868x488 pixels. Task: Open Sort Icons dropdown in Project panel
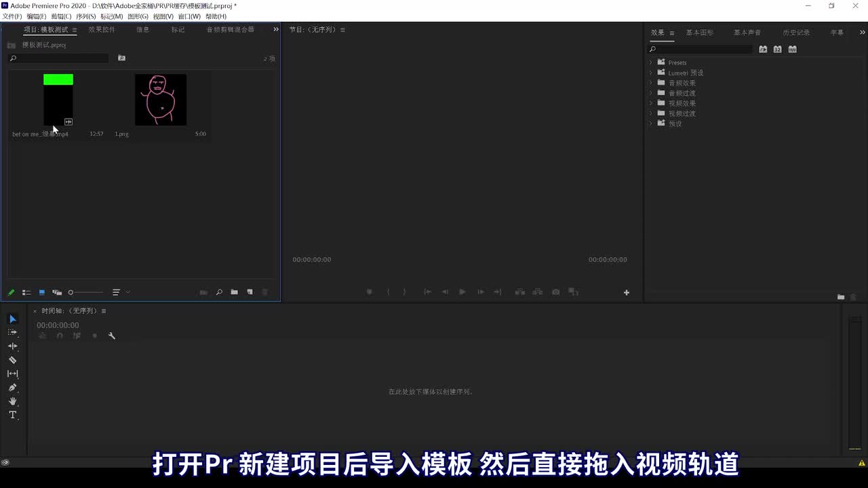(x=120, y=293)
